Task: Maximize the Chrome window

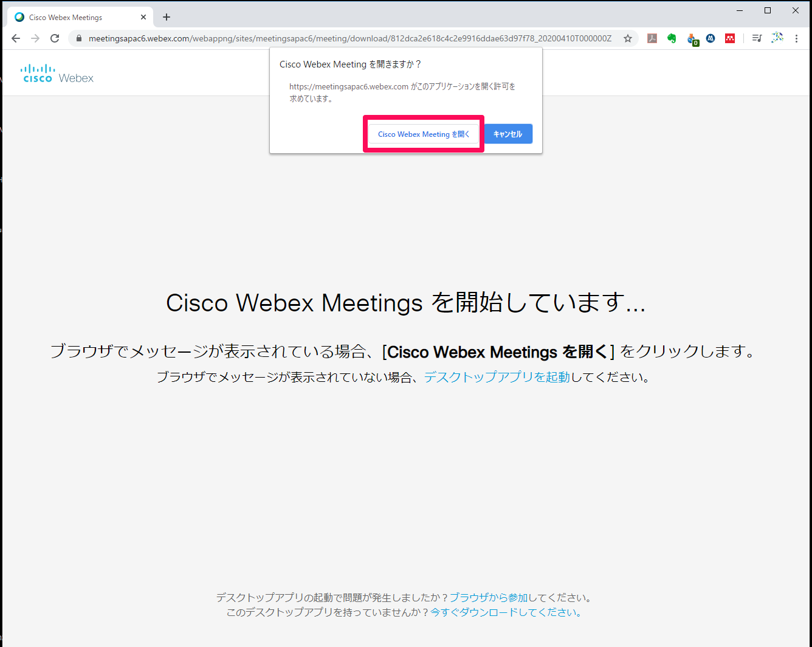Action: (x=768, y=10)
